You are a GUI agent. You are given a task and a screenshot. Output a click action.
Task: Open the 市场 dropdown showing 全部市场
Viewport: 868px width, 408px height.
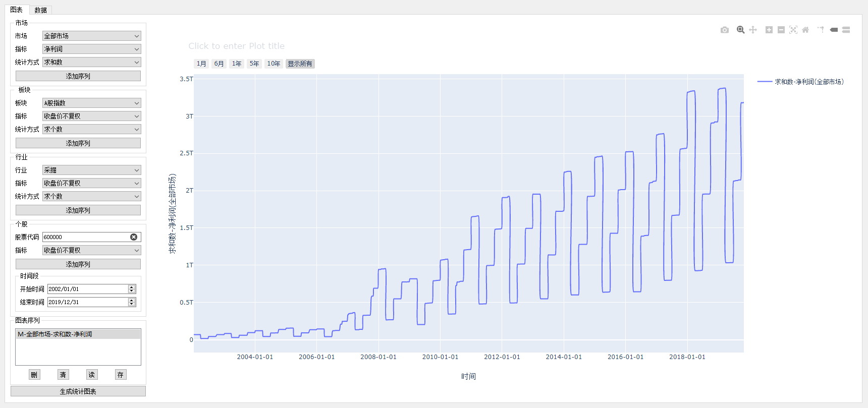[x=91, y=36]
